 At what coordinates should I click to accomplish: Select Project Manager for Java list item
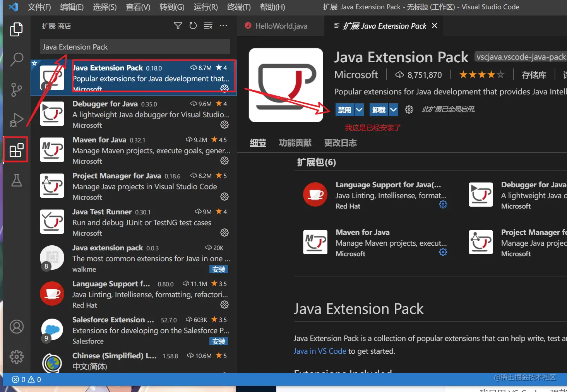pyautogui.click(x=134, y=186)
